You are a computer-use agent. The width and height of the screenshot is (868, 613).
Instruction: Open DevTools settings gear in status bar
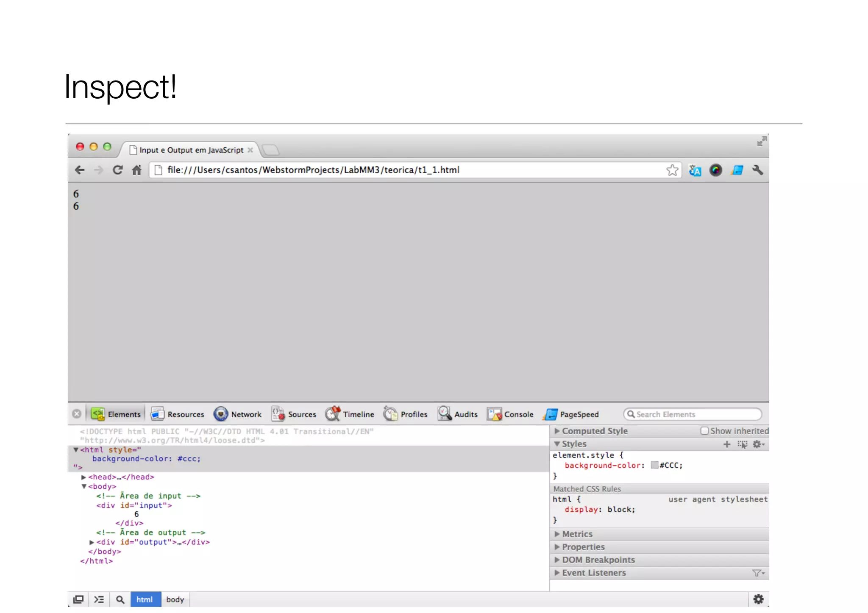(759, 599)
